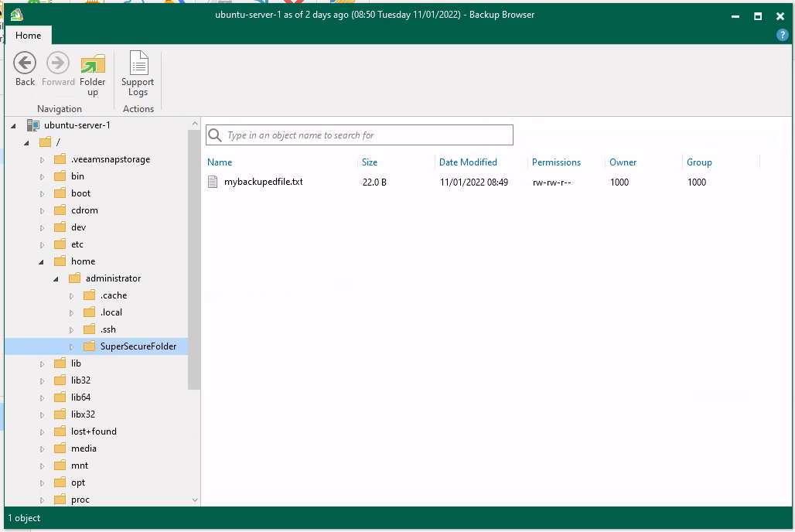Sort by Owner column
This screenshot has height=532, width=795.
coord(623,162)
